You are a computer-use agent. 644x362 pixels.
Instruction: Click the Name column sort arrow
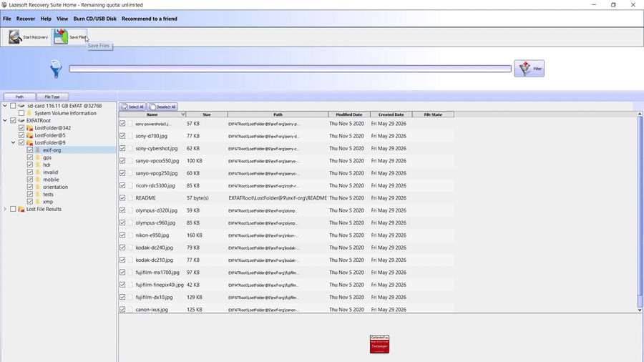click(182, 114)
